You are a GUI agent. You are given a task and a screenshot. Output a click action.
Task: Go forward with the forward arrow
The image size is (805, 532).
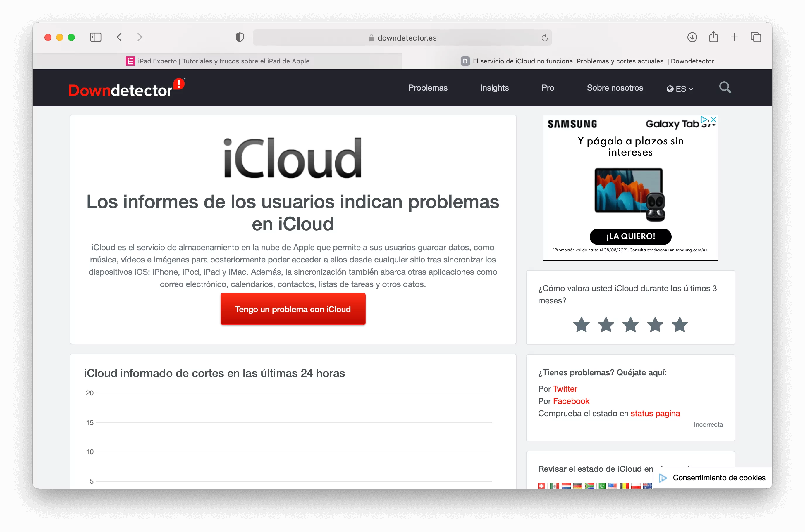click(x=140, y=37)
